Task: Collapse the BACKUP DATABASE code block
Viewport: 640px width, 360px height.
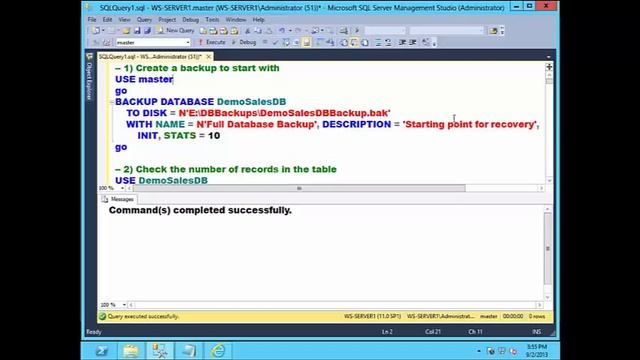Action: (x=112, y=102)
